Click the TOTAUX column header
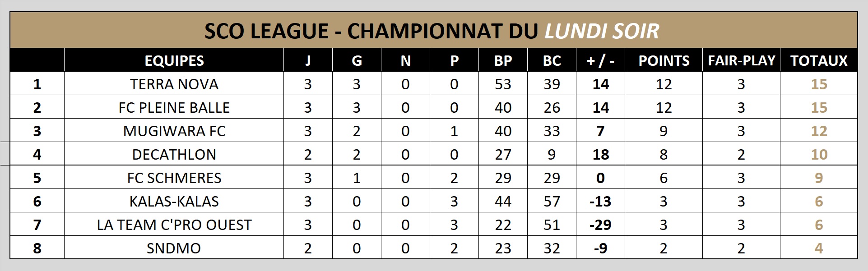 (819, 61)
